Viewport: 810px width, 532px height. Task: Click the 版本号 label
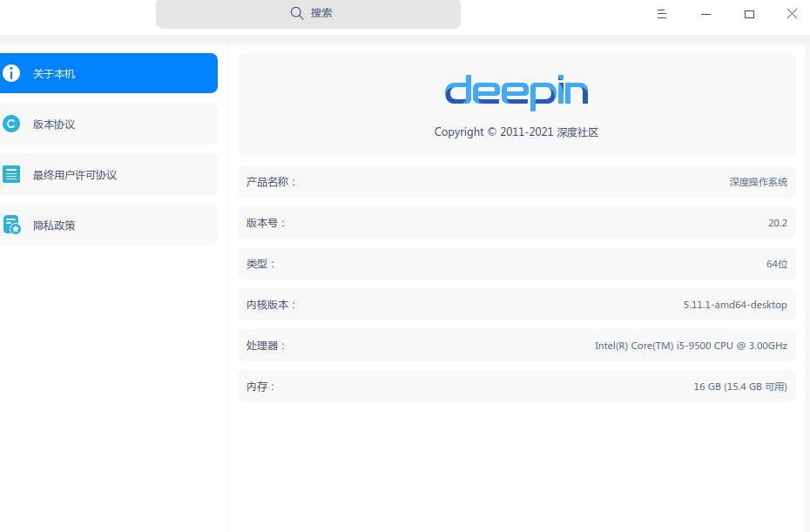[x=266, y=223]
